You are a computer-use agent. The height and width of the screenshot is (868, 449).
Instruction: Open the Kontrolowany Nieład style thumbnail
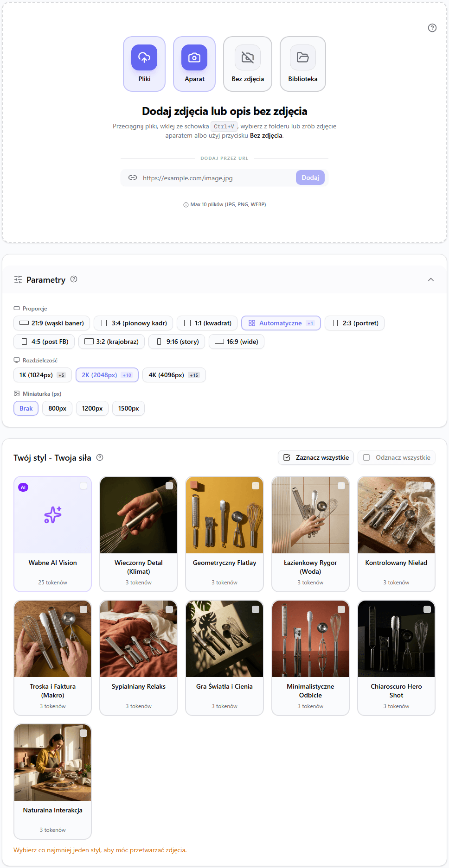pos(396,515)
